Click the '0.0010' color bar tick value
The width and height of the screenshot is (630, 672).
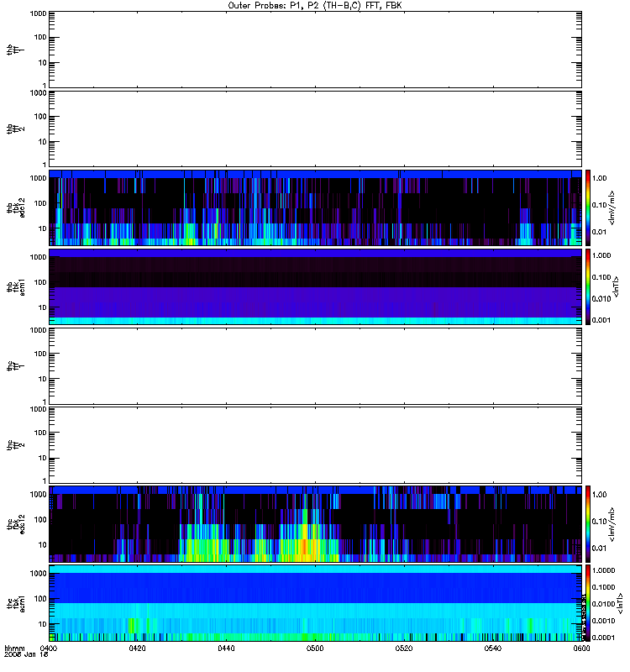pyautogui.click(x=603, y=621)
